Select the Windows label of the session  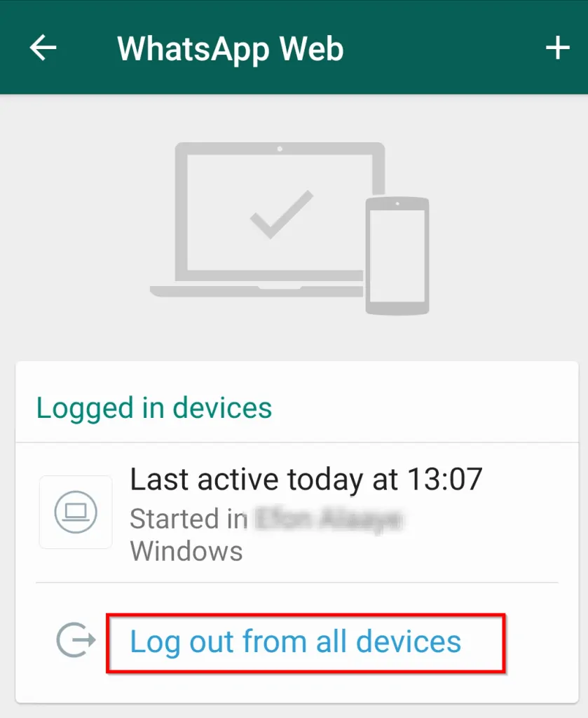pyautogui.click(x=186, y=551)
